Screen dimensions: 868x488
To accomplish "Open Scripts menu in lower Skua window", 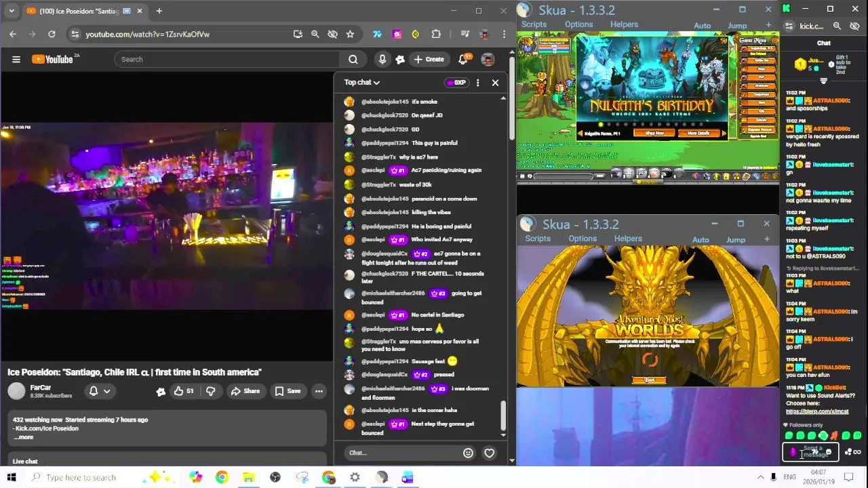I will (x=538, y=239).
